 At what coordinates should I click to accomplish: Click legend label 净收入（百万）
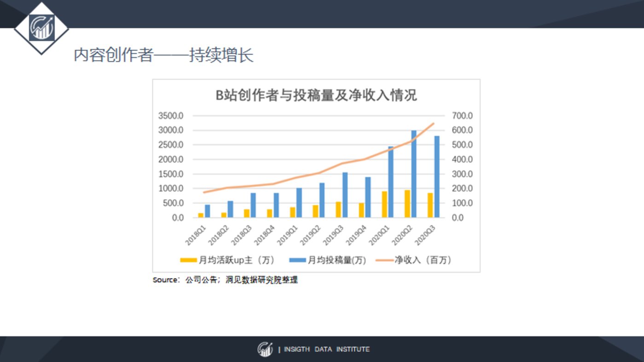[423, 260]
